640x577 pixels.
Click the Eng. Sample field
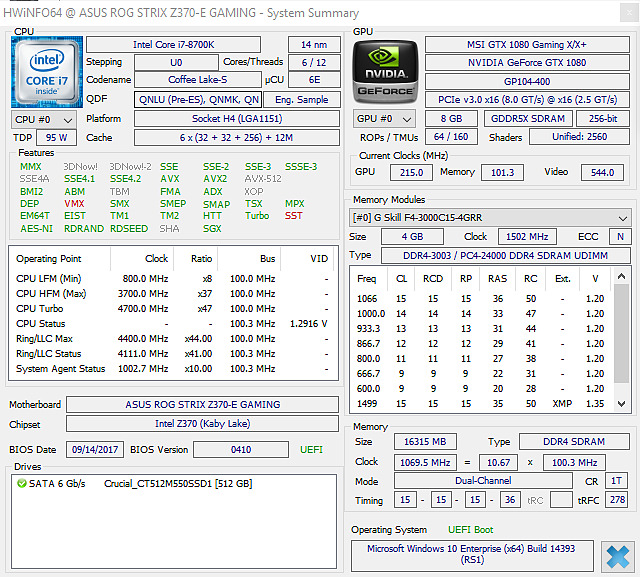302,100
